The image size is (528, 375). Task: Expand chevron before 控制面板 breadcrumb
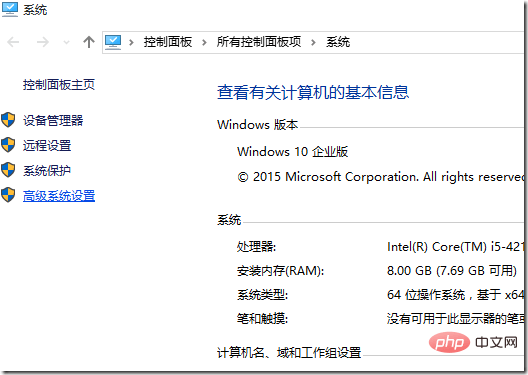pyautogui.click(x=131, y=42)
